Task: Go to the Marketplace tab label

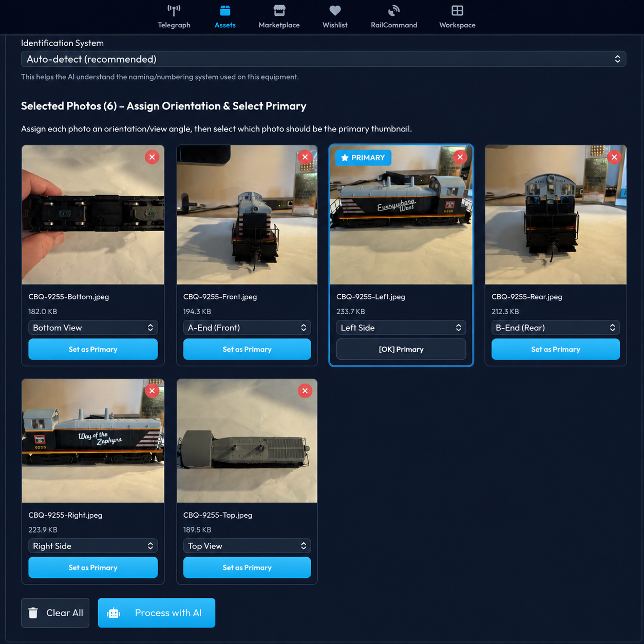Action: (279, 25)
